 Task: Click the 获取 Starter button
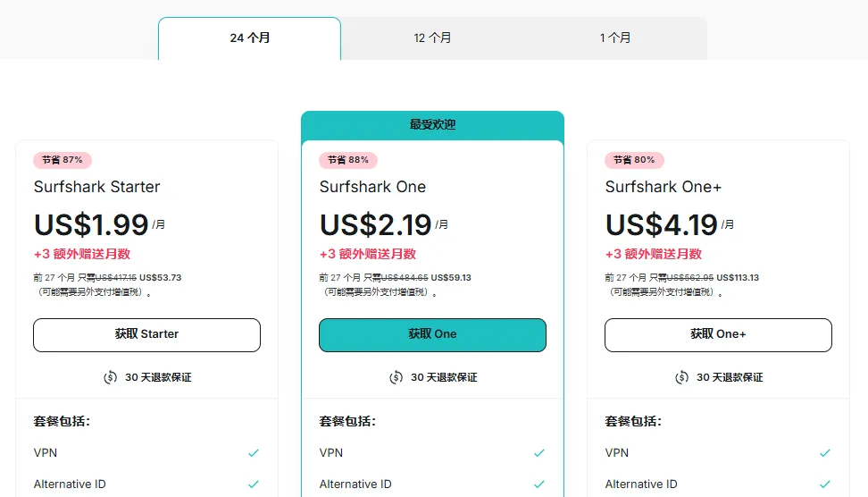pos(146,334)
